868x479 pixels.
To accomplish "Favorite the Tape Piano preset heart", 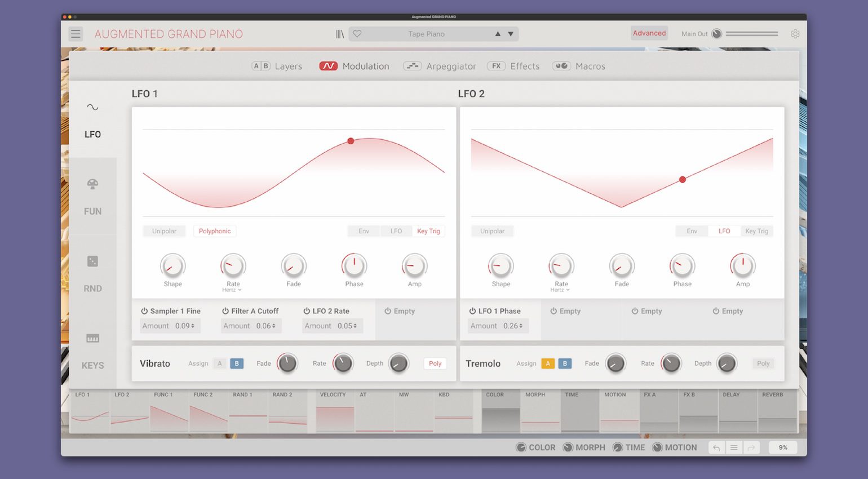I will 357,34.
